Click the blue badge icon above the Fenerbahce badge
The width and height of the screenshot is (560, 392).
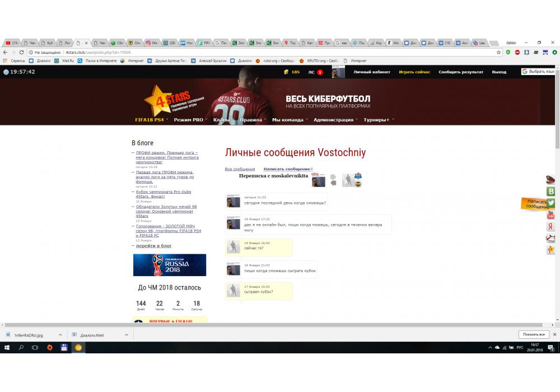click(x=358, y=176)
